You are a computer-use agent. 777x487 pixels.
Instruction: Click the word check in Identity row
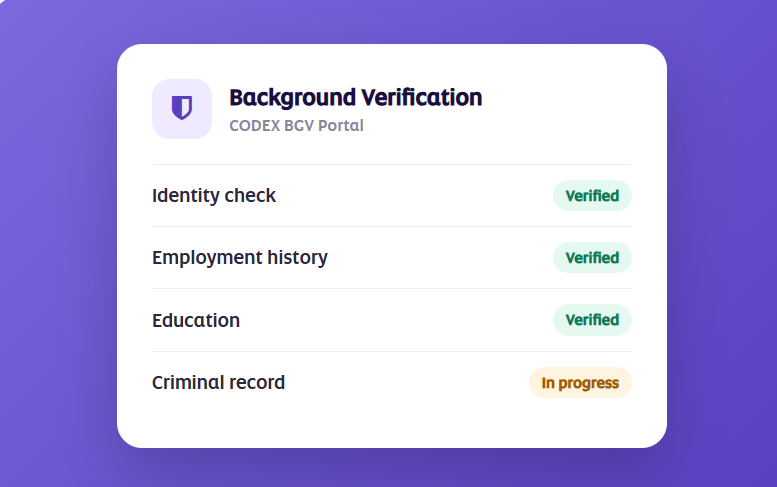(250, 196)
